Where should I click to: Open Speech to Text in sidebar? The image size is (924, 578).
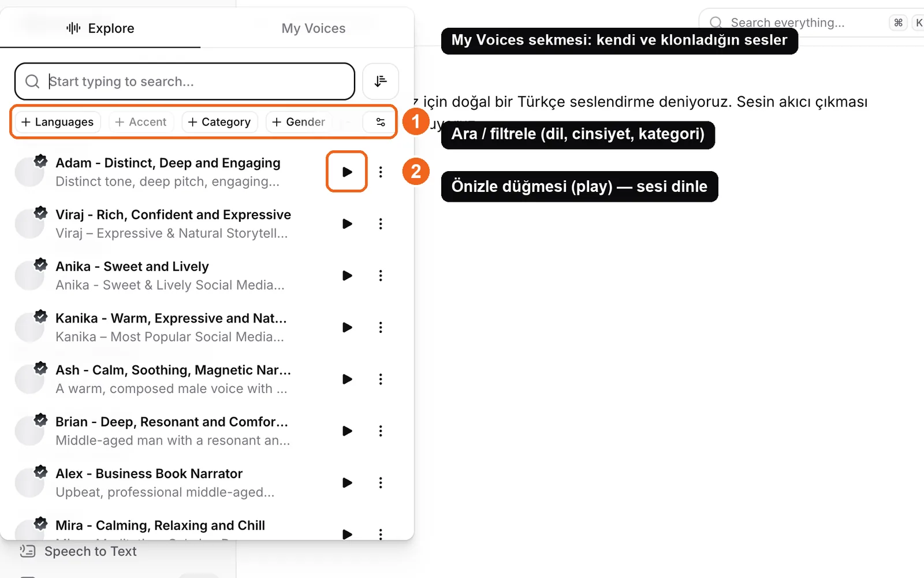pyautogui.click(x=79, y=551)
